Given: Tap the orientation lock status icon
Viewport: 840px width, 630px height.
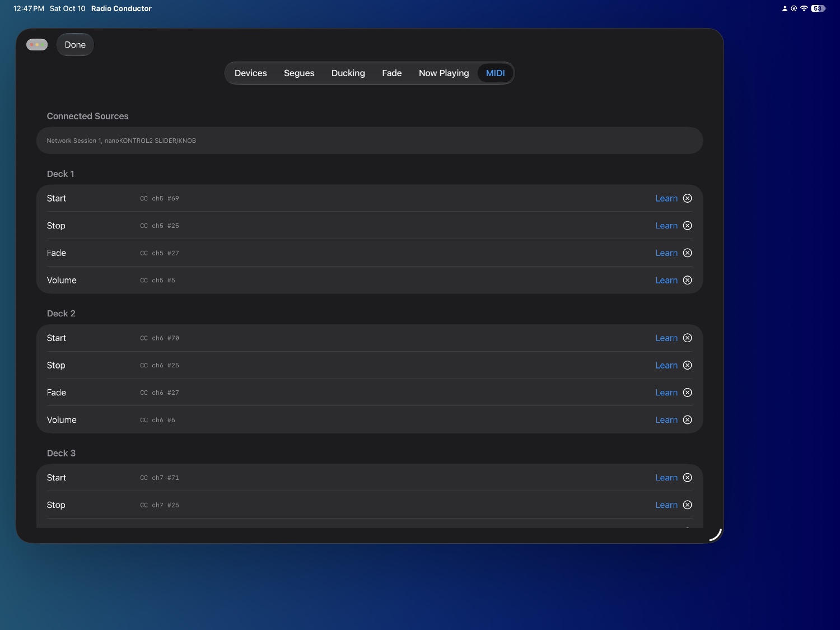Looking at the screenshot, I should 794,8.
